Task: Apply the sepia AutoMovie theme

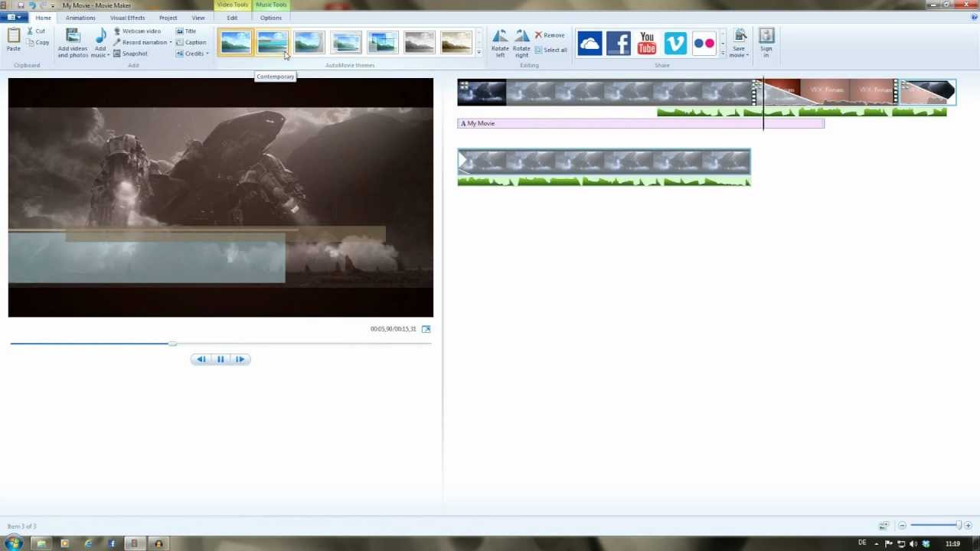Action: (456, 42)
